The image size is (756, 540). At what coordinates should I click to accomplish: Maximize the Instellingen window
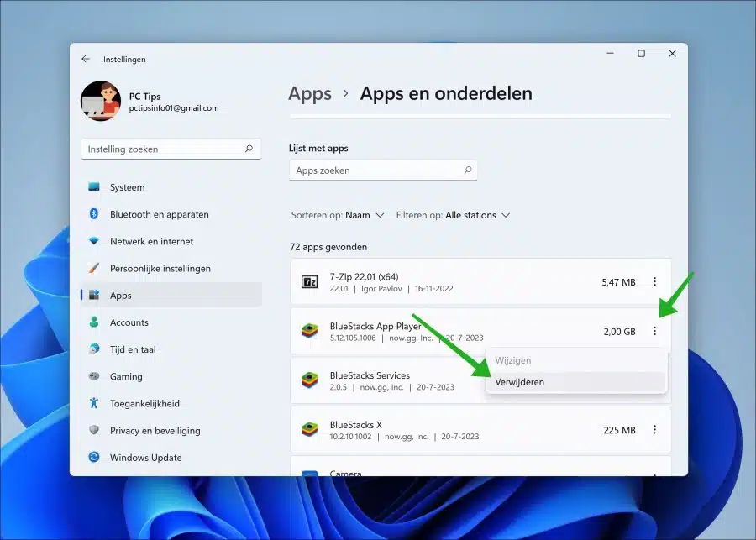pyautogui.click(x=641, y=54)
